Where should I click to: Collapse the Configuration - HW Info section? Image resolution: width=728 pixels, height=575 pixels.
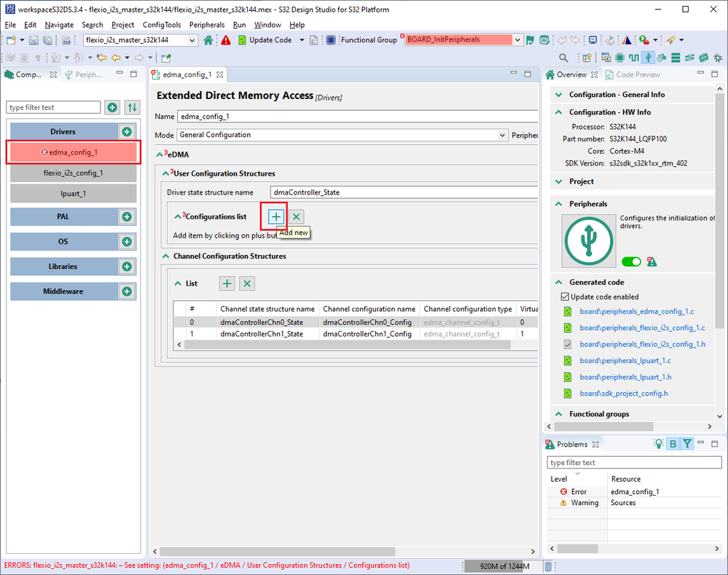point(559,112)
